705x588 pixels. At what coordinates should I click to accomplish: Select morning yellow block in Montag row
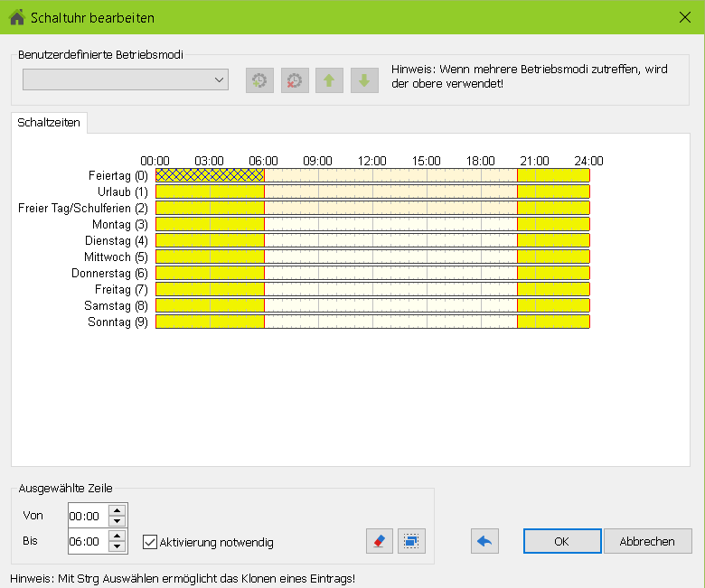(210, 224)
